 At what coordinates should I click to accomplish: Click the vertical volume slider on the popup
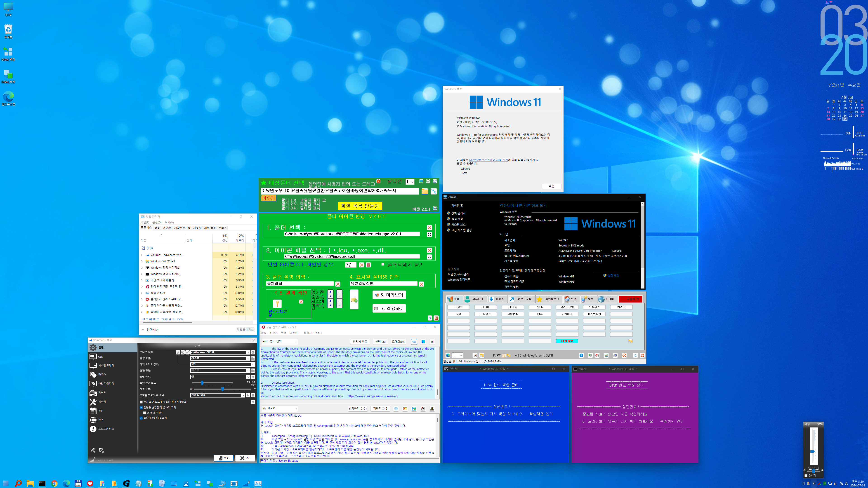[x=814, y=446]
